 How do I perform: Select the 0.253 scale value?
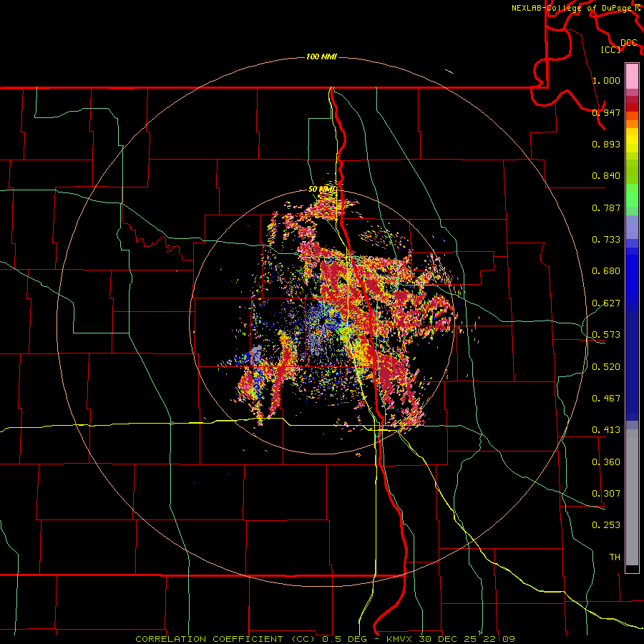(606, 525)
